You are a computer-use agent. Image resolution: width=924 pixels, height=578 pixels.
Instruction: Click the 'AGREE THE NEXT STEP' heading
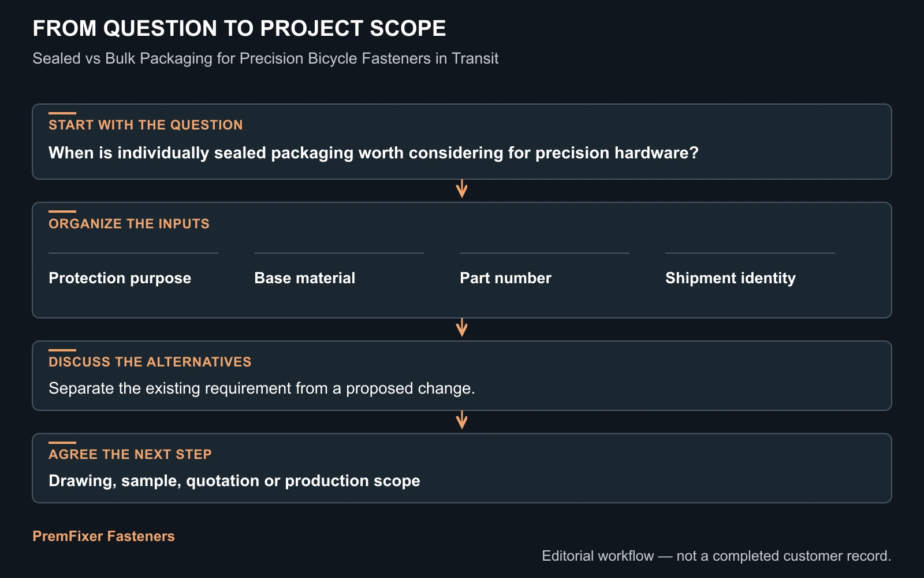point(130,454)
